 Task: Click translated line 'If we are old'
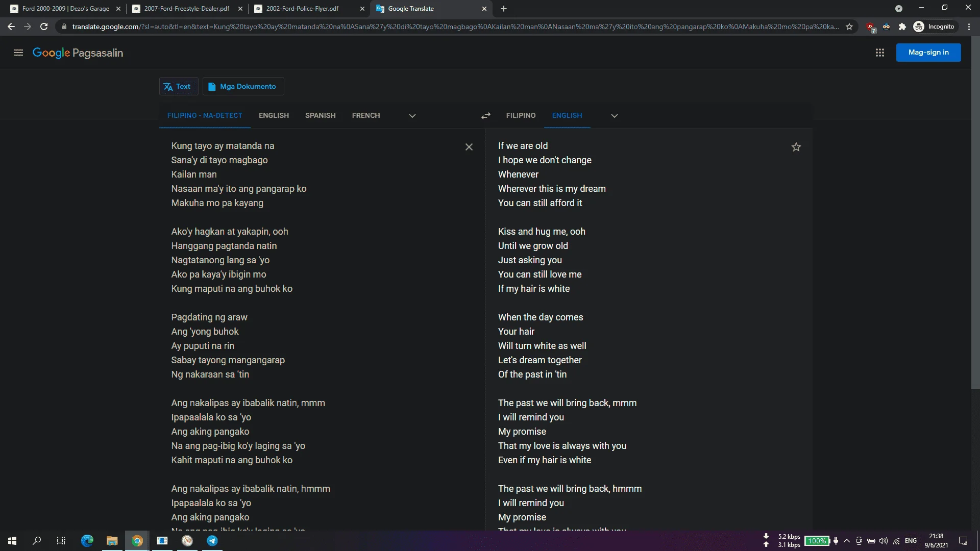pyautogui.click(x=523, y=146)
